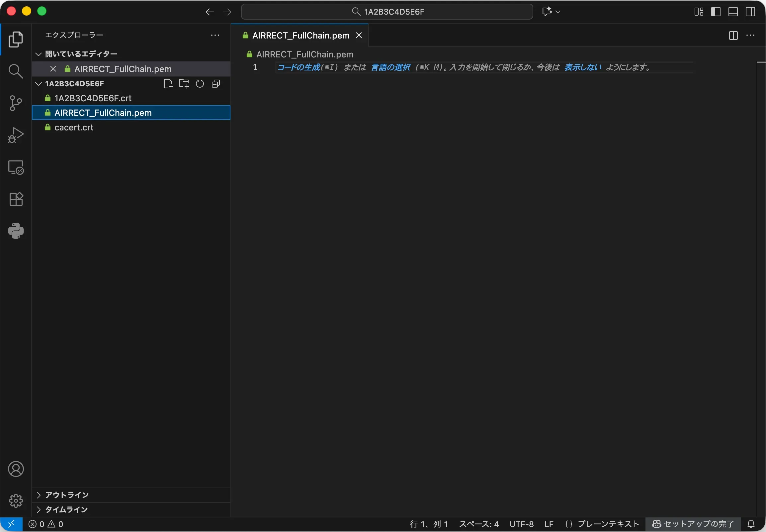Open the Extensions view
Screen dimensions: 766x532
click(16, 199)
